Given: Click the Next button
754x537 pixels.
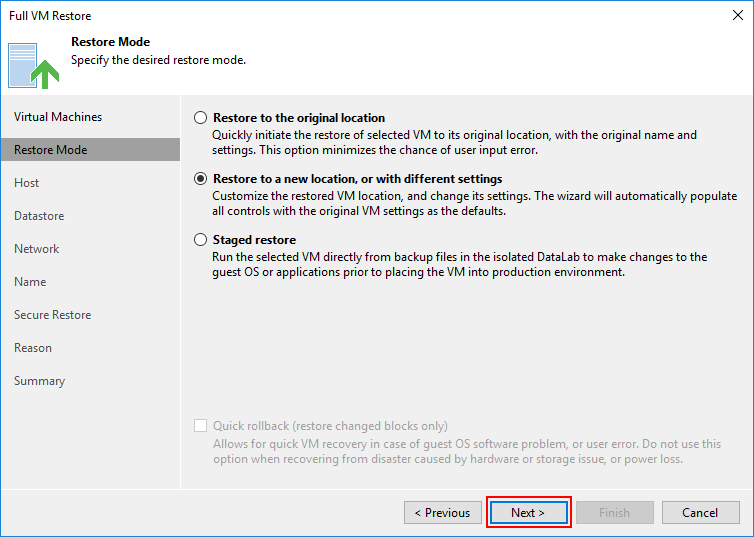Looking at the screenshot, I should pos(528,512).
